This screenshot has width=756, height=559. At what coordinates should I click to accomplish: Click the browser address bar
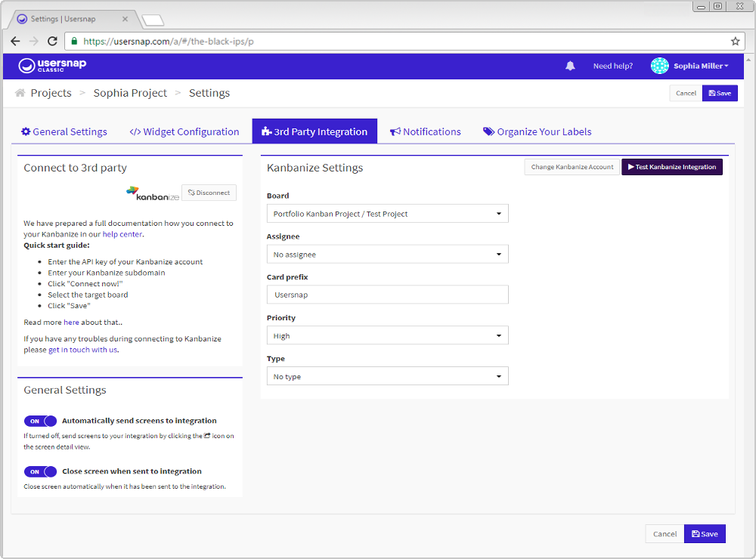click(x=404, y=42)
